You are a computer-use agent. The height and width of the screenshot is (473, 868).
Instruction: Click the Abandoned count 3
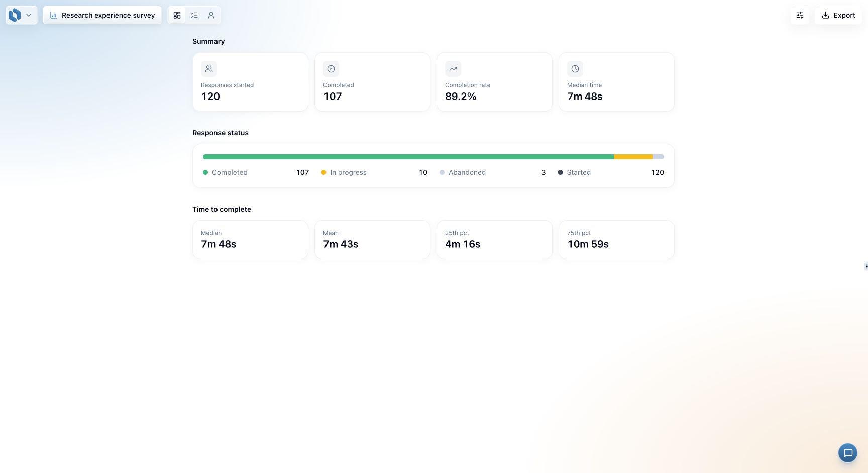point(544,172)
